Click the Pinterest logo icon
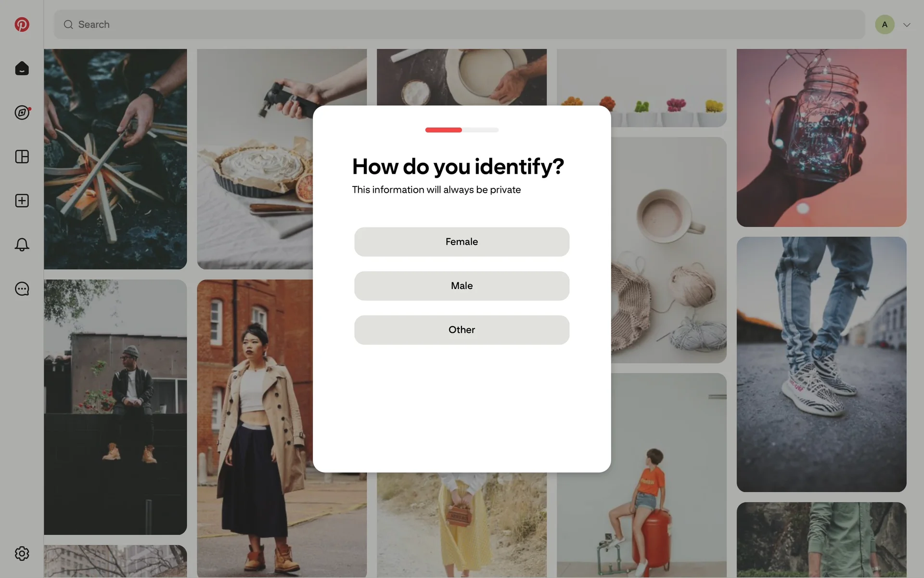The width and height of the screenshot is (924, 578). pos(22,25)
